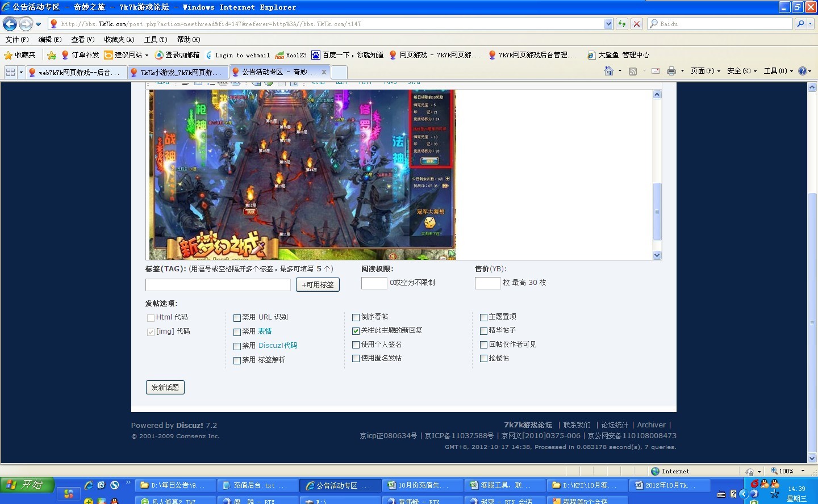The height and width of the screenshot is (504, 818).
Task: Click the IE Help question mark icon
Action: pos(802,71)
